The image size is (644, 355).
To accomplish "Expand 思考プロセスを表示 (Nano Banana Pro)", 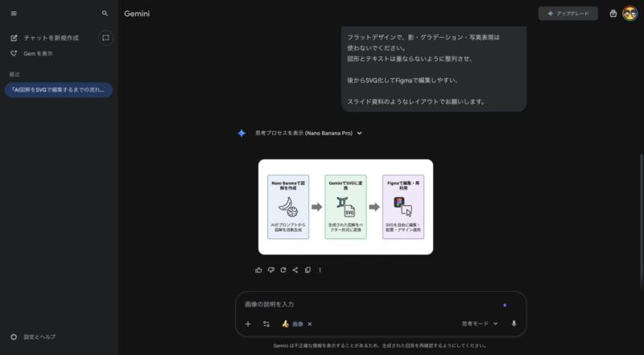I will 308,133.
